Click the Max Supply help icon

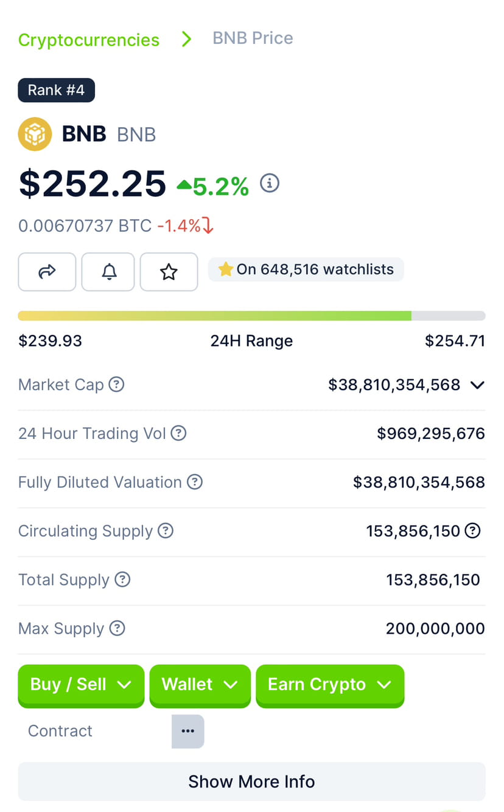tap(118, 628)
